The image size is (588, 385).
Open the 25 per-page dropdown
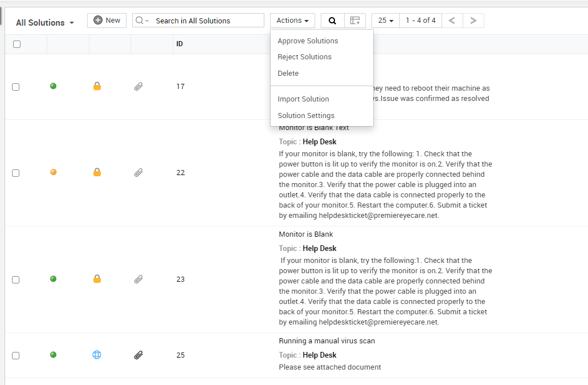[x=386, y=21]
